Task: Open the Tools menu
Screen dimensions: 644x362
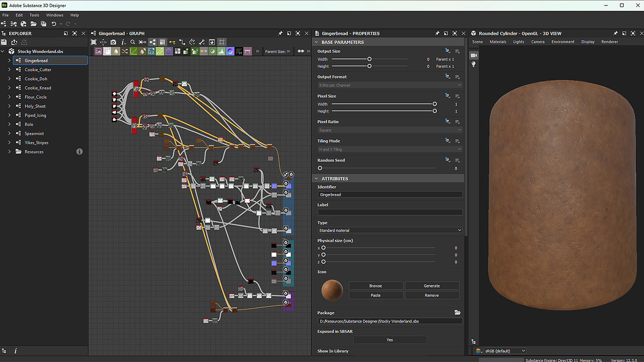Action: click(34, 15)
